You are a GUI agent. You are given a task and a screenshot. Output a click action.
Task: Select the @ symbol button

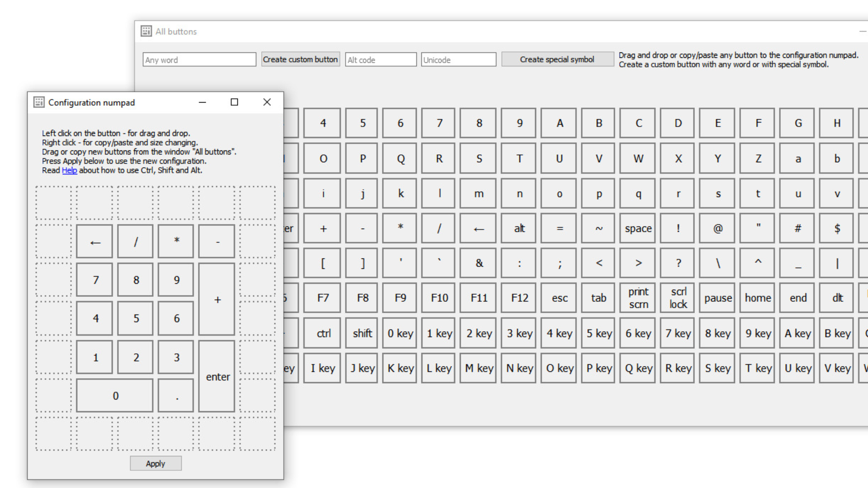[717, 229]
